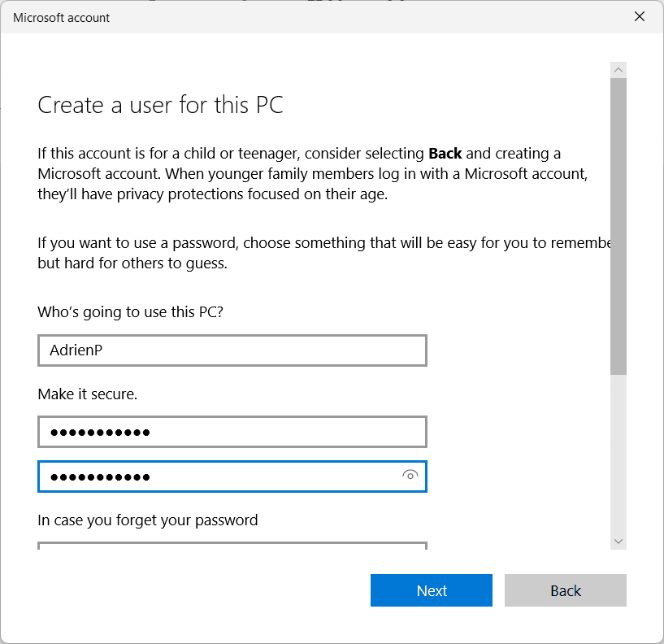Reveal password with the eye icon
The width and height of the screenshot is (664, 644).
coord(410,476)
